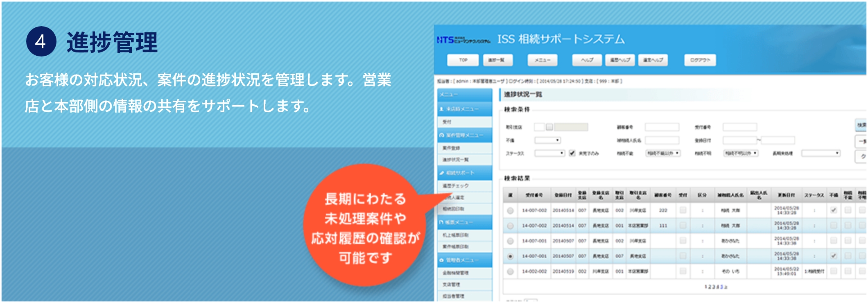Image resolution: width=868 pixels, height=303 pixels.
Task: Click the 顧客番号 input field
Action: (x=662, y=127)
